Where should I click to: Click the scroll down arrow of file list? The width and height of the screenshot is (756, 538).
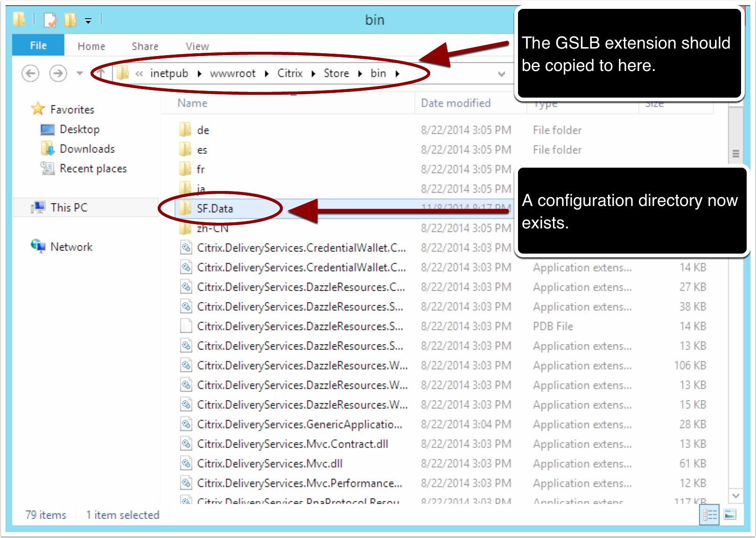(735, 496)
